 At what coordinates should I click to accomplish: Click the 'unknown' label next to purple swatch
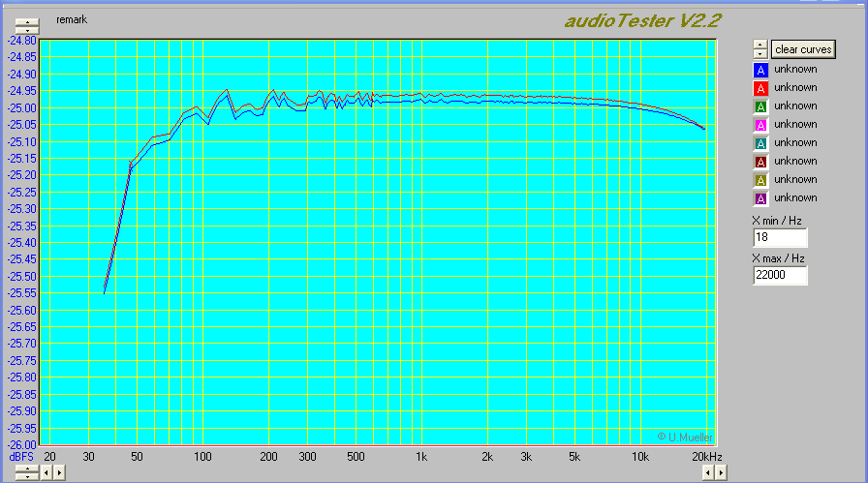(x=795, y=197)
